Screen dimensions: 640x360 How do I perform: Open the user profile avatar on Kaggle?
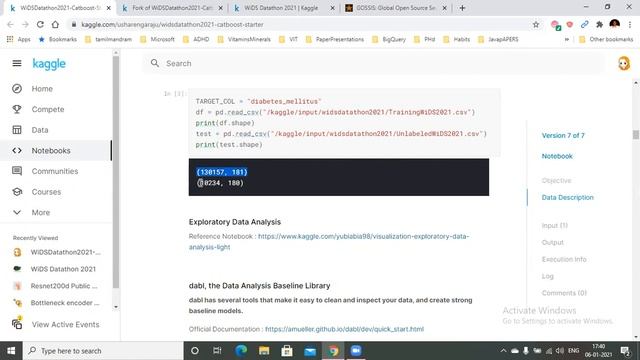point(624,63)
